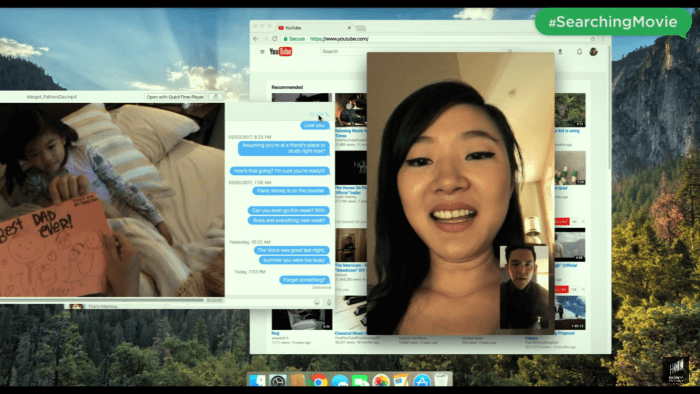Open the YouTube hamburger guide menu
This screenshot has width=700, height=394.
(262, 52)
